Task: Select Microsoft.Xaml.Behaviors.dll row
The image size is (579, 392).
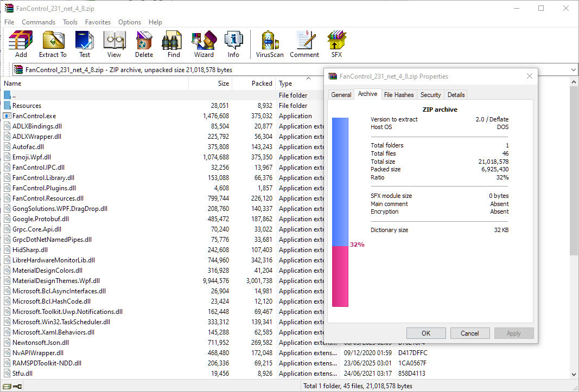Action: tap(163, 332)
